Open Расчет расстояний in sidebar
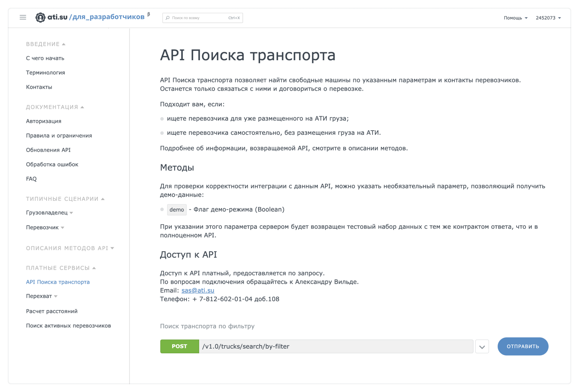Viewport: 579px width, 392px height. (52, 311)
